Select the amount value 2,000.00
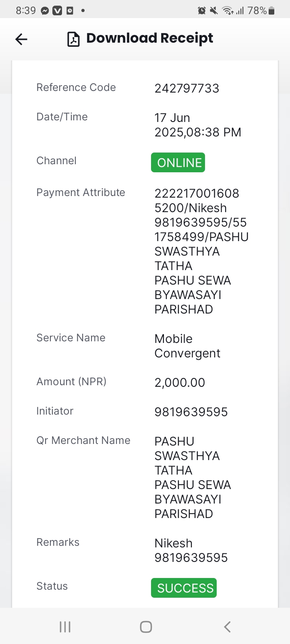 coord(180,382)
